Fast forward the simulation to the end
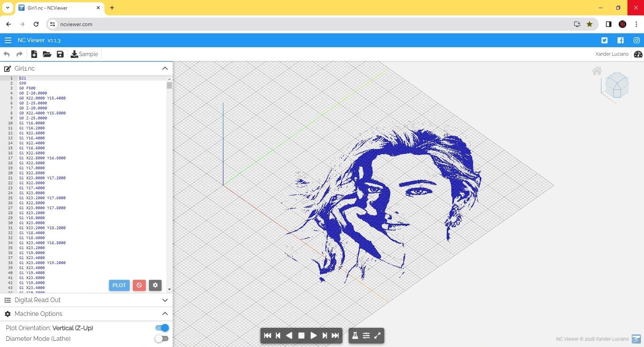The image size is (644, 347). [335, 335]
